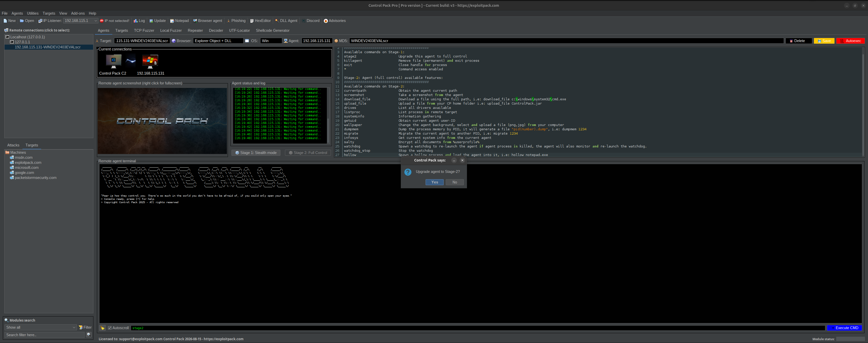868x343 pixels.
Task: Click the remote agent screenshot thumbnail
Action: (162, 121)
